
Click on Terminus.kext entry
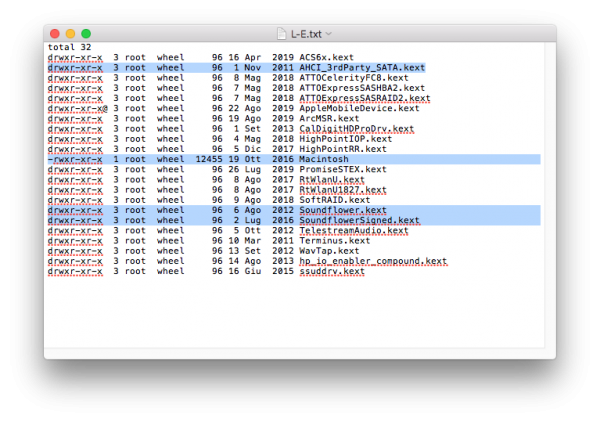[x=335, y=241]
